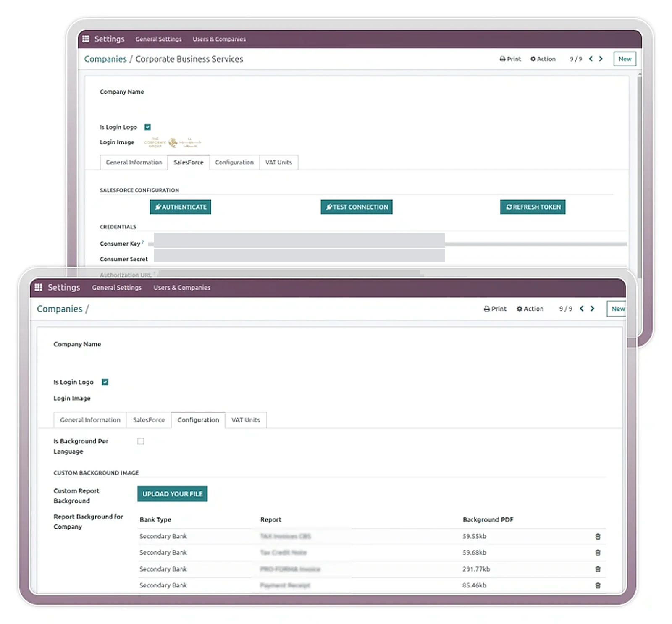The image size is (672, 624).
Task: Open General Settings menu in back window
Action: [x=158, y=39]
